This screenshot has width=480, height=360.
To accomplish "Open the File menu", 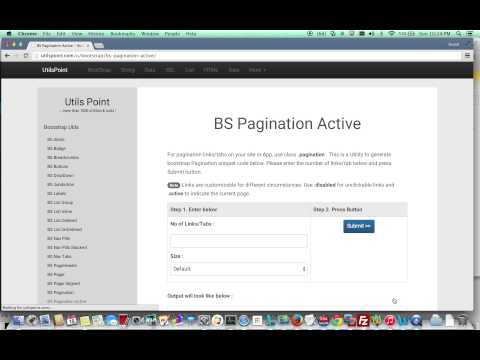I will click(47, 34).
